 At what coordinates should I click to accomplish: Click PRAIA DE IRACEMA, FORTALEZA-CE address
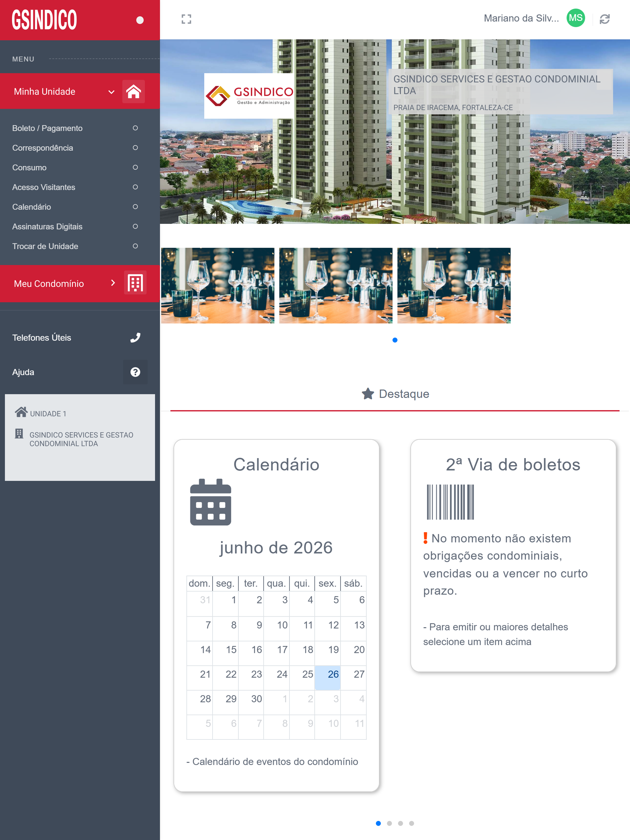click(453, 108)
